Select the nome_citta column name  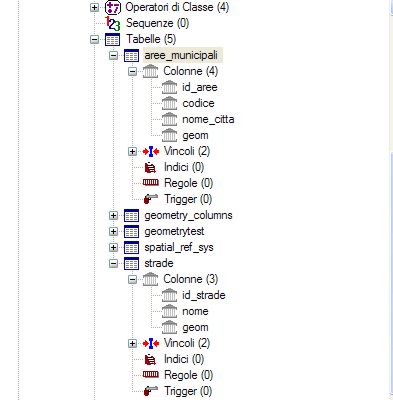coord(208,119)
